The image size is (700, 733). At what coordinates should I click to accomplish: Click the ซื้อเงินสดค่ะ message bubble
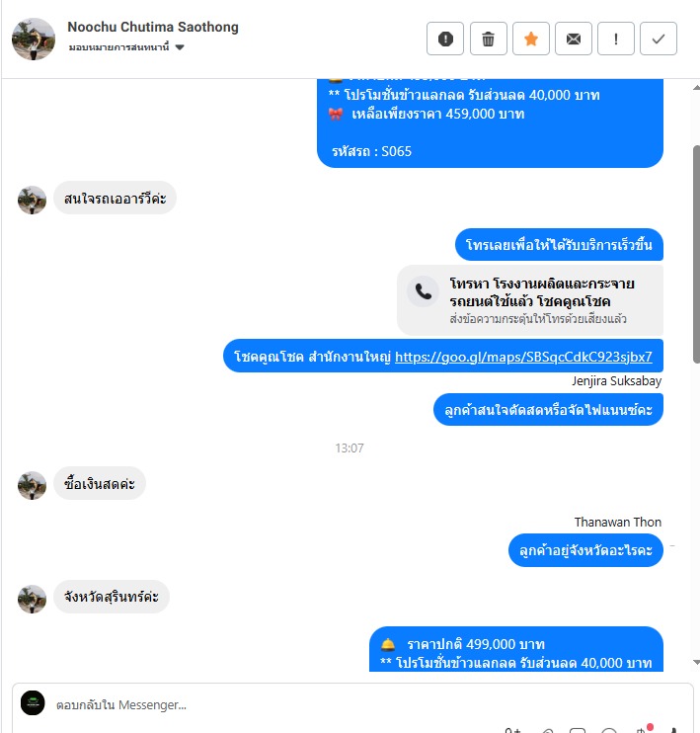[100, 483]
